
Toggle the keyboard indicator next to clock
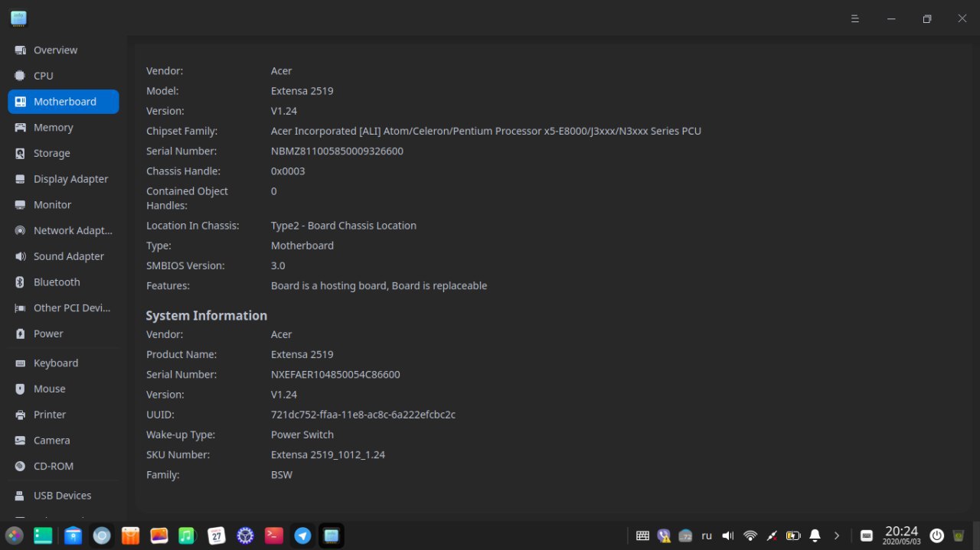click(866, 535)
